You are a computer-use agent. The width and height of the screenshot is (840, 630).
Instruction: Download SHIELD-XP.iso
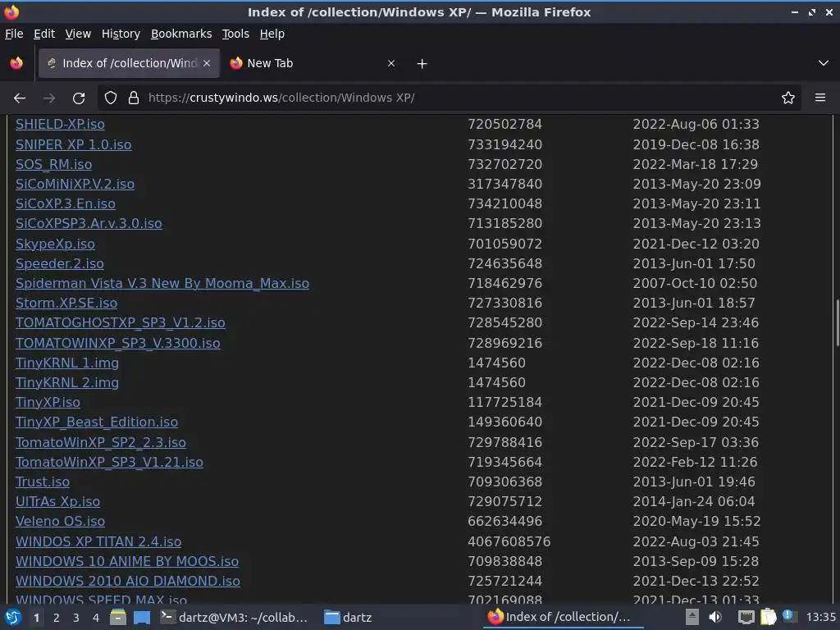pyautogui.click(x=60, y=125)
